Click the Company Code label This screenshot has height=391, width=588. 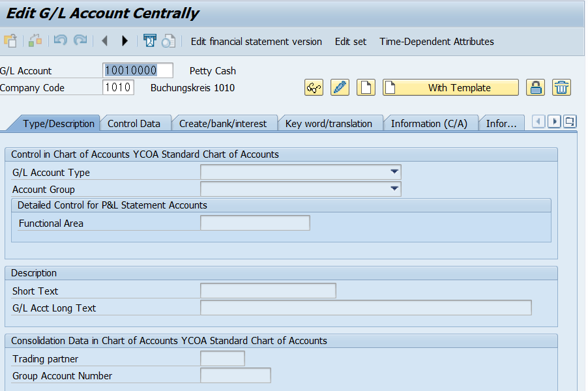pos(32,88)
